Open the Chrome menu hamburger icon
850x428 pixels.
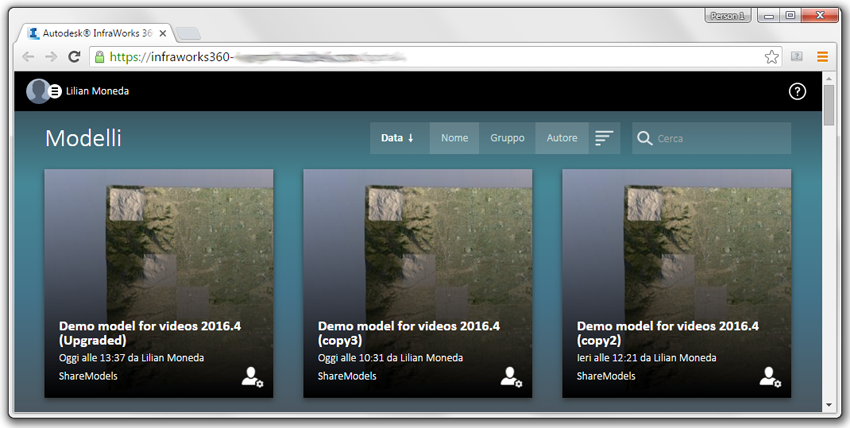point(822,56)
